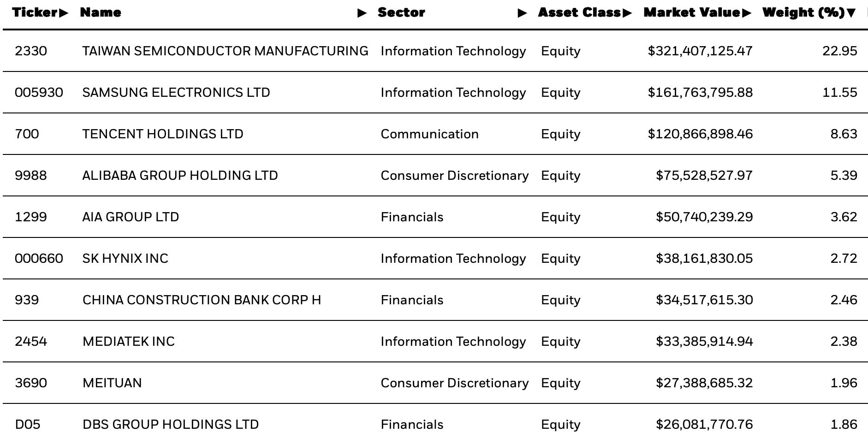Viewport: 868px width, 438px height.
Task: Click the Ticker column header
Action: coord(35,12)
